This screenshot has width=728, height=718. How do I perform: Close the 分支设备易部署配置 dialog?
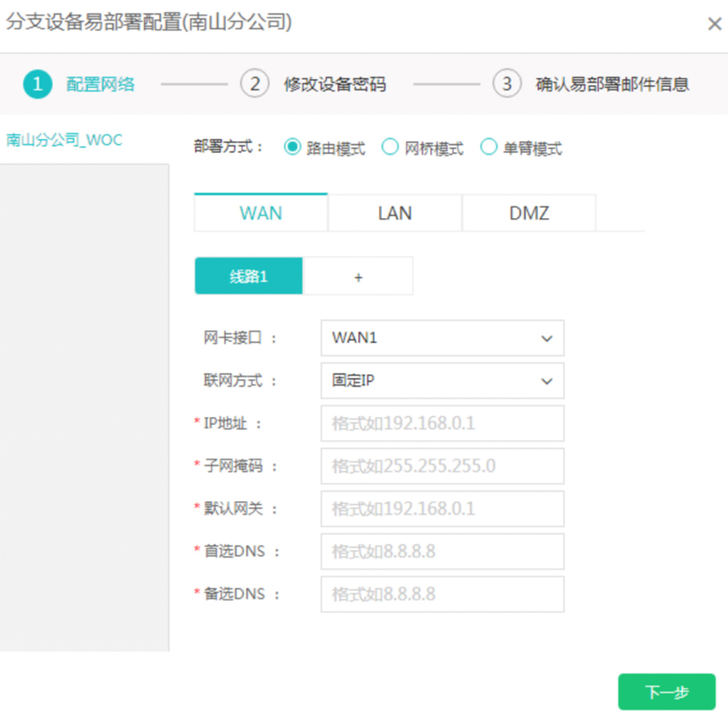(x=714, y=25)
